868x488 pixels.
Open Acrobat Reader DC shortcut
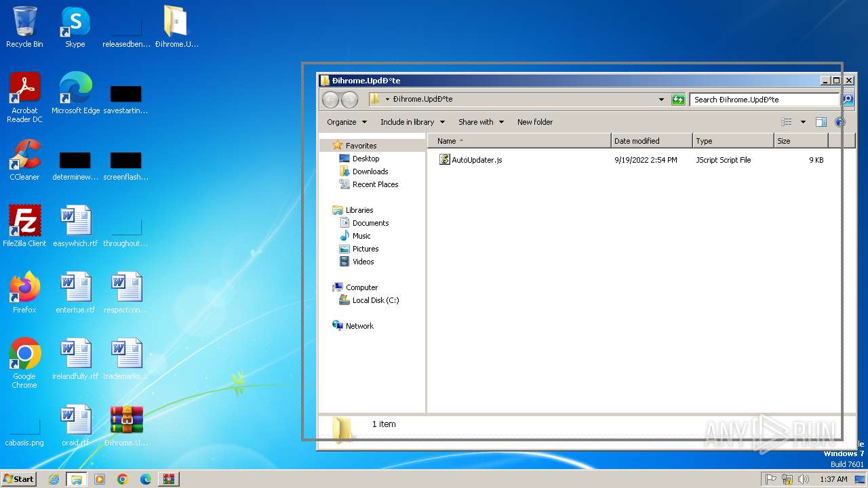24,98
